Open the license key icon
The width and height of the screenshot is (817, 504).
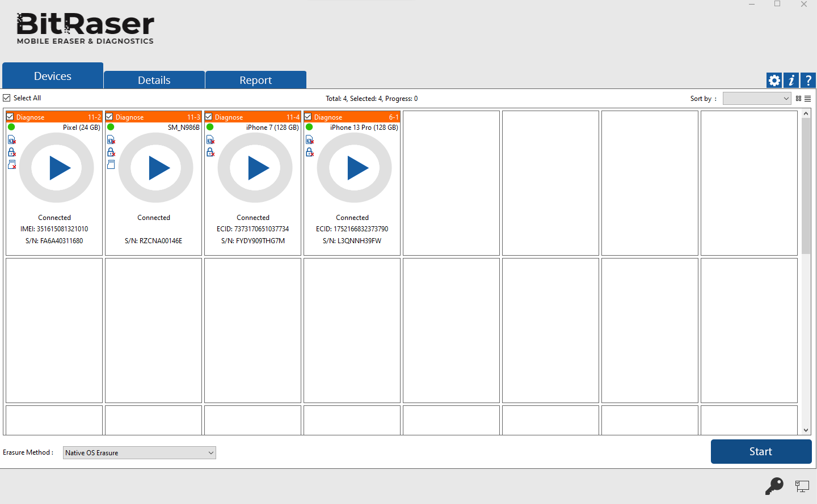click(x=774, y=486)
